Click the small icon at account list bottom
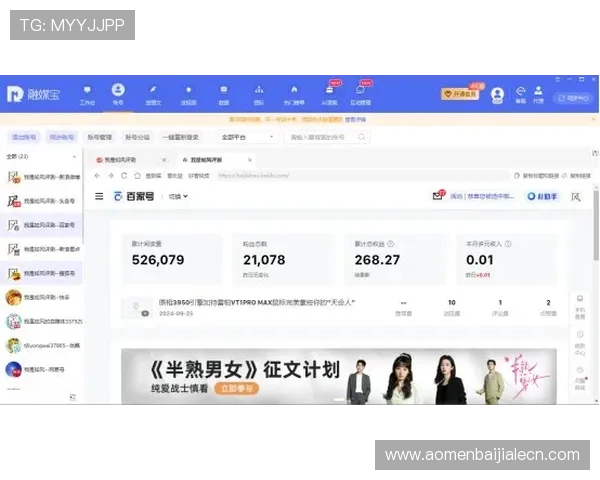This screenshot has width=600, height=480. (72, 397)
